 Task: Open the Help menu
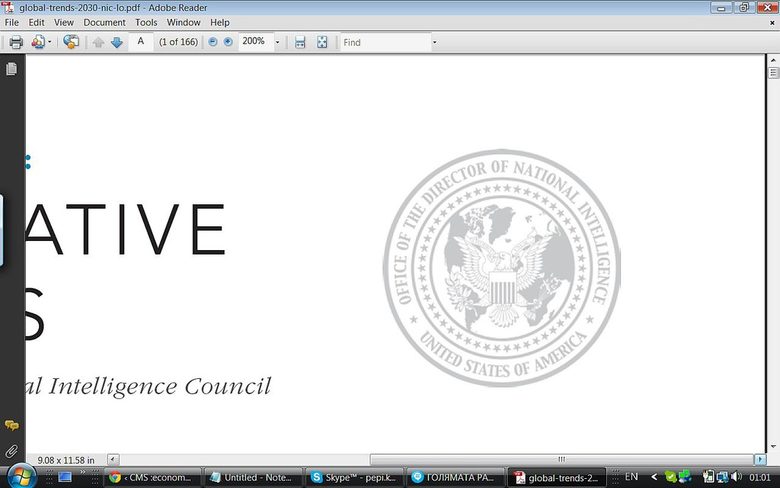point(219,22)
